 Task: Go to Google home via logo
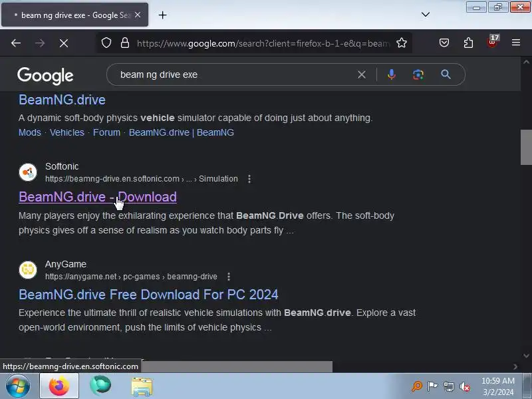[45, 76]
